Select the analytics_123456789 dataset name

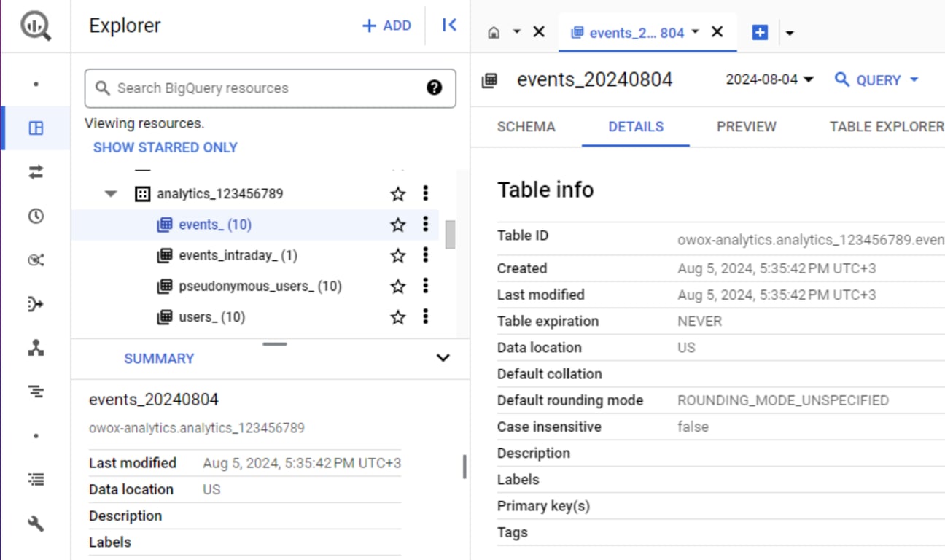(x=220, y=194)
